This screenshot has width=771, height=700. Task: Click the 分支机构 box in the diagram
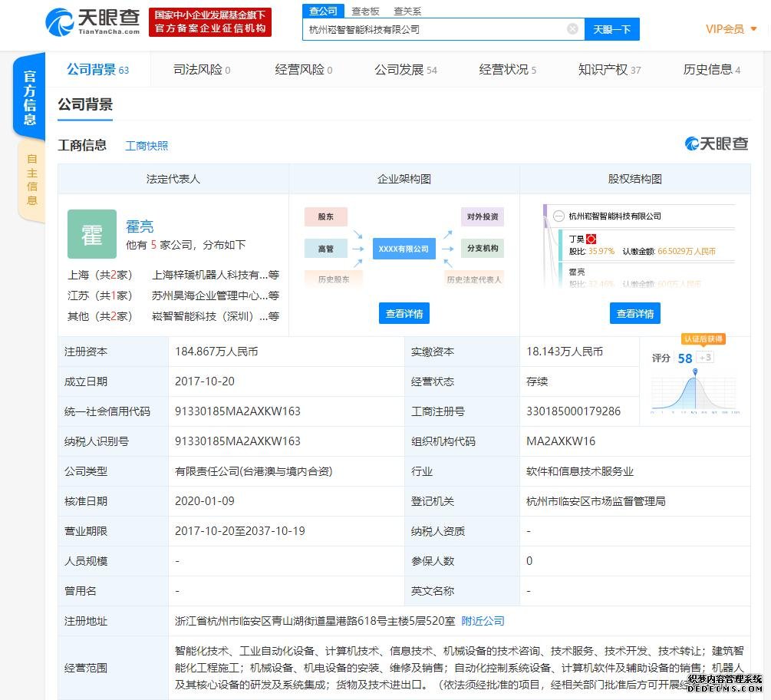point(483,248)
